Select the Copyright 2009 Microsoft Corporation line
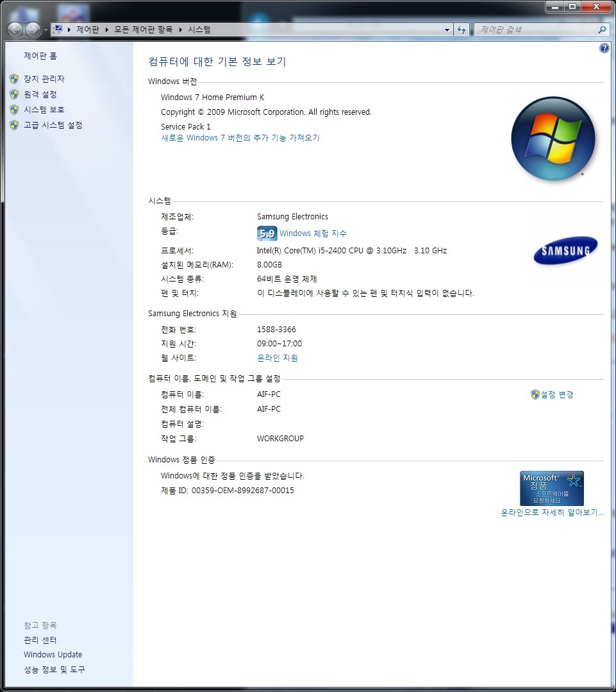 (x=266, y=112)
